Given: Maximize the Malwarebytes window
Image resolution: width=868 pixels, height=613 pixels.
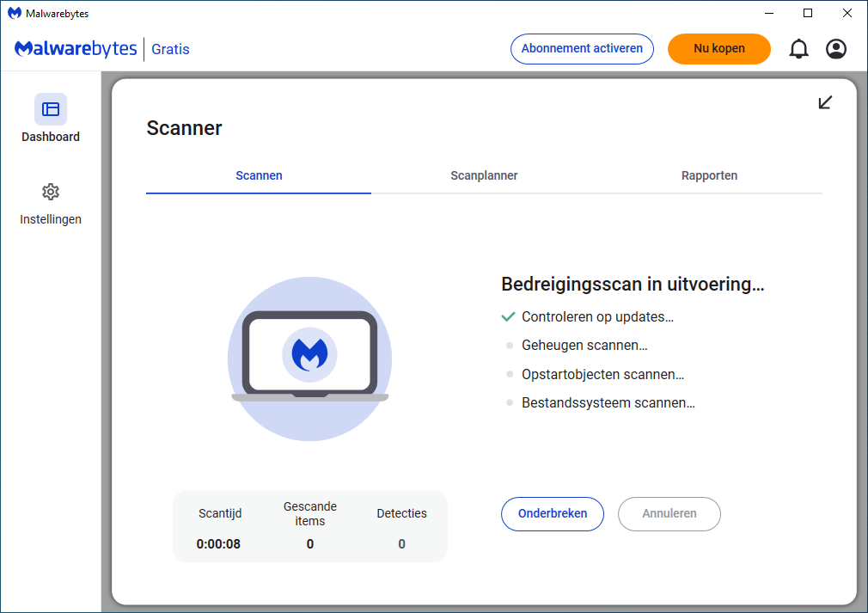Looking at the screenshot, I should 808,13.
